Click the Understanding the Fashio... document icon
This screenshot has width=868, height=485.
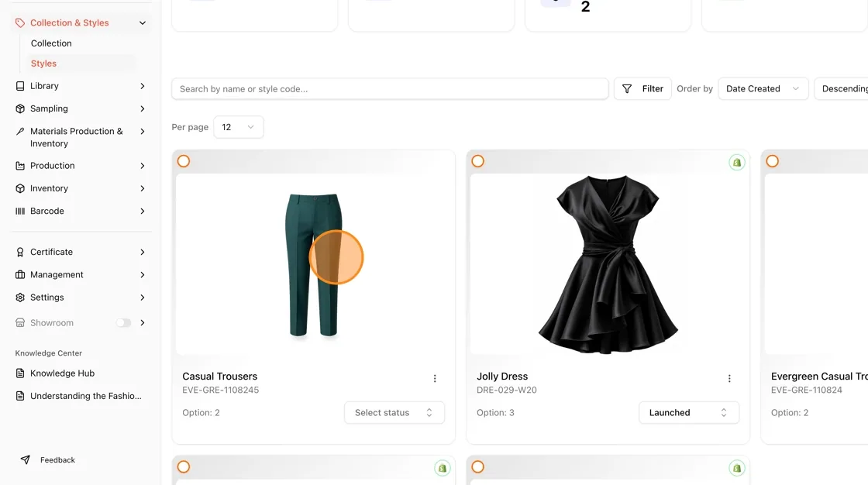(x=20, y=396)
